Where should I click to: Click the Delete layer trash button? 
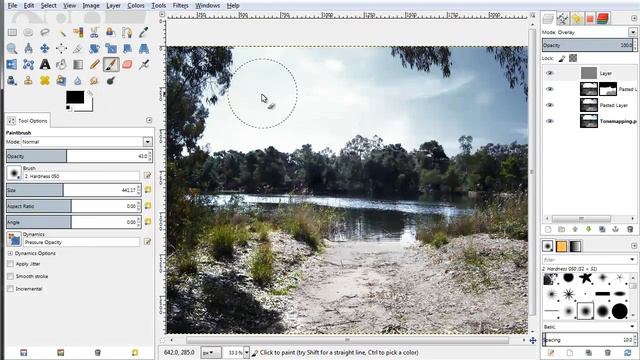coord(630,229)
